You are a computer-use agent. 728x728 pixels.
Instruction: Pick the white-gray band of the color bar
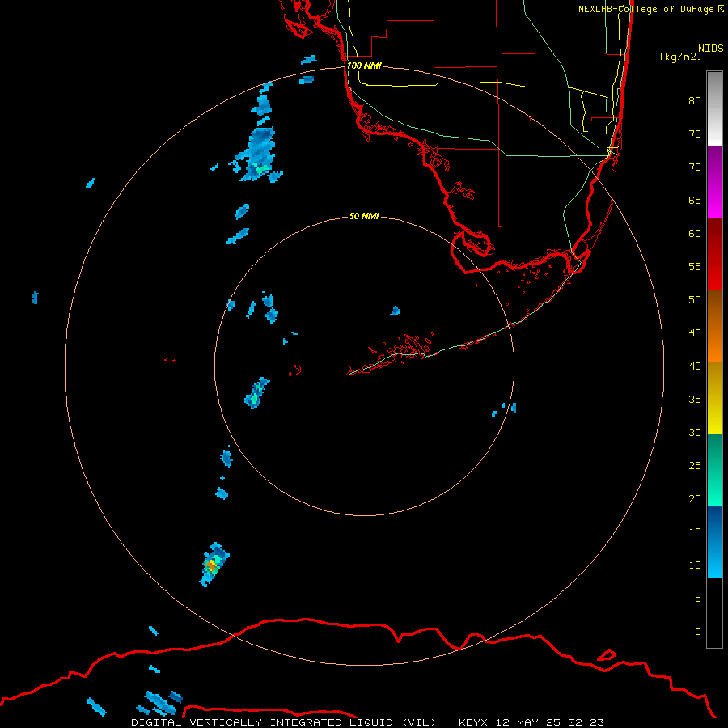[x=714, y=108]
